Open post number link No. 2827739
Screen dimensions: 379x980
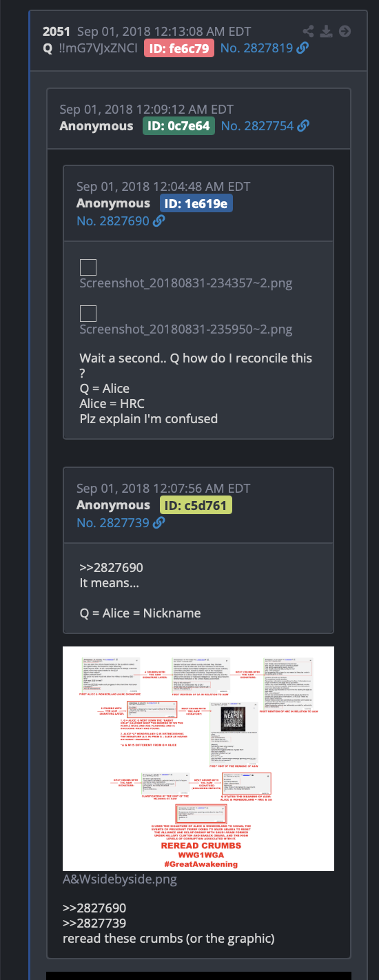pos(113,523)
